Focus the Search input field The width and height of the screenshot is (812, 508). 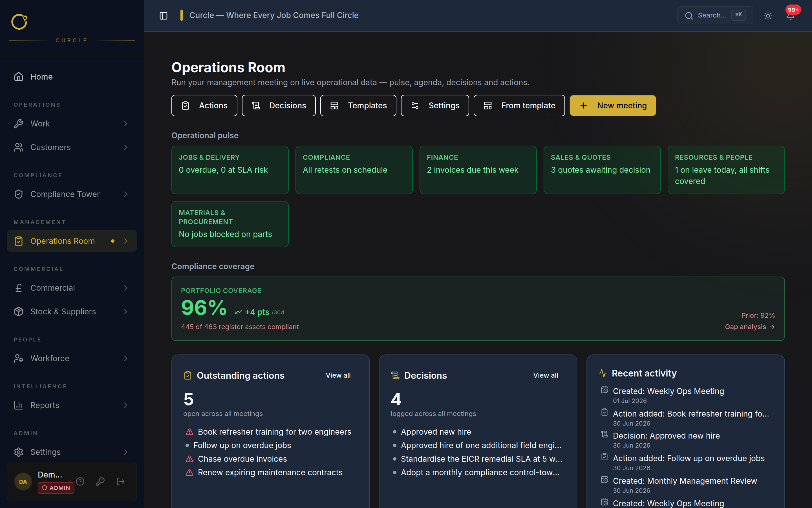coord(715,16)
